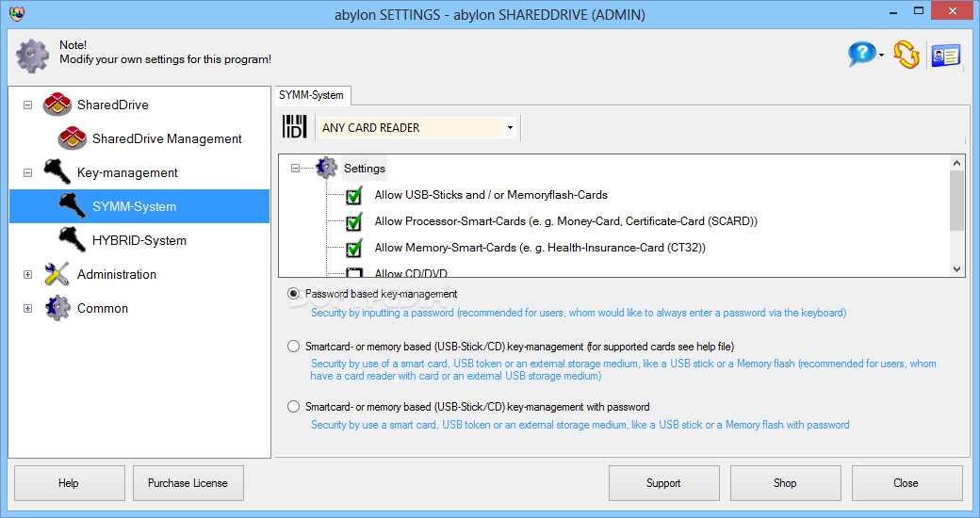Click the Administration tools icon
Image resolution: width=980 pixels, height=518 pixels.
[x=57, y=274]
